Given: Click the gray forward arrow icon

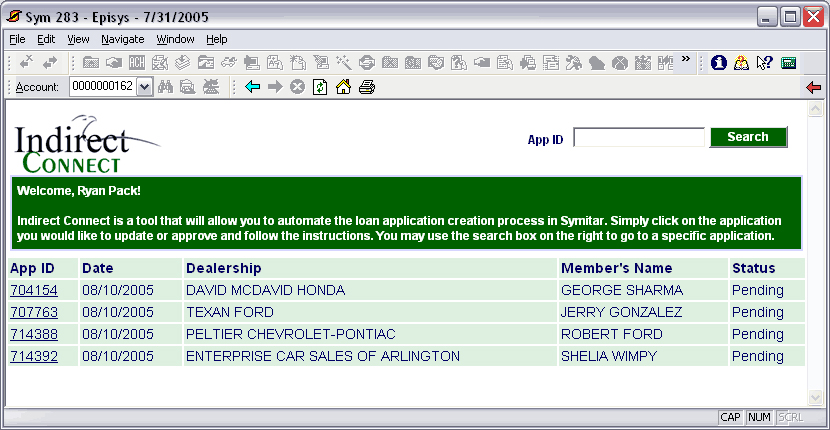Looking at the screenshot, I should (275, 87).
